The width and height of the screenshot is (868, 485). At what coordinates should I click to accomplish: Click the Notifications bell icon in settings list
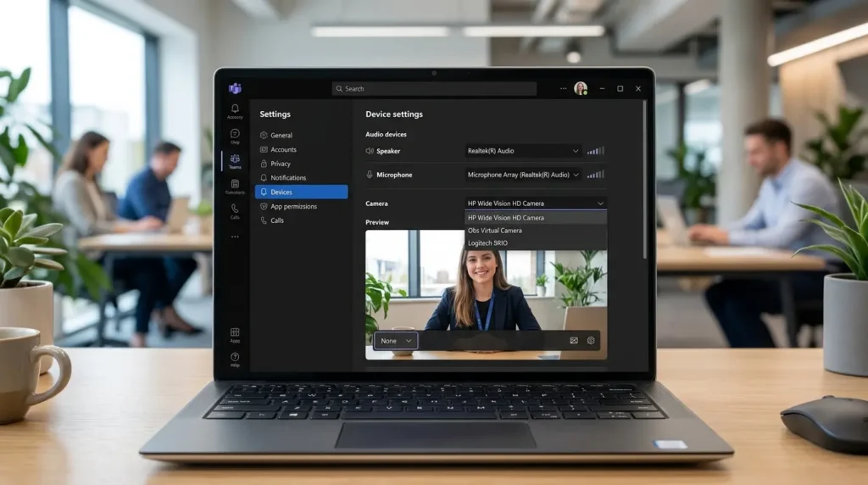click(264, 178)
